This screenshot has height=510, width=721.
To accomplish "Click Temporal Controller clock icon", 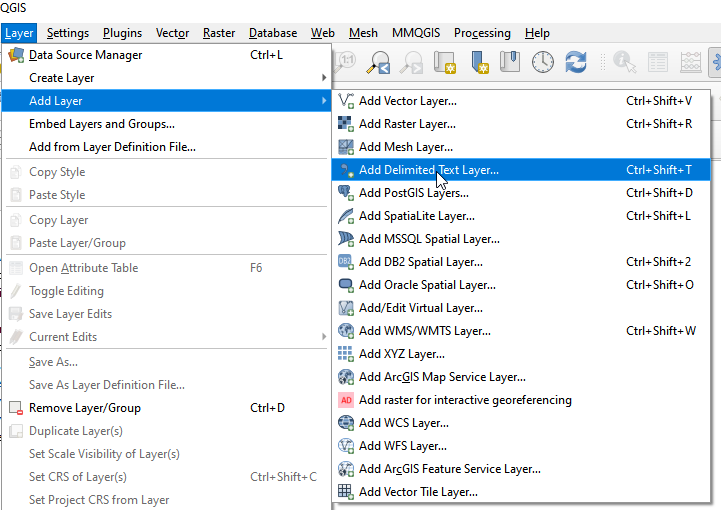I will (543, 62).
